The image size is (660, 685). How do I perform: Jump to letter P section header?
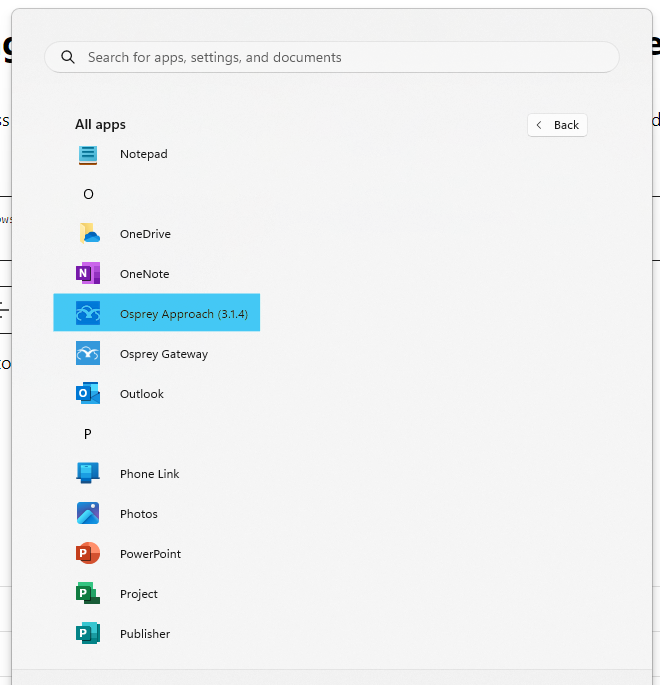pyautogui.click(x=88, y=434)
